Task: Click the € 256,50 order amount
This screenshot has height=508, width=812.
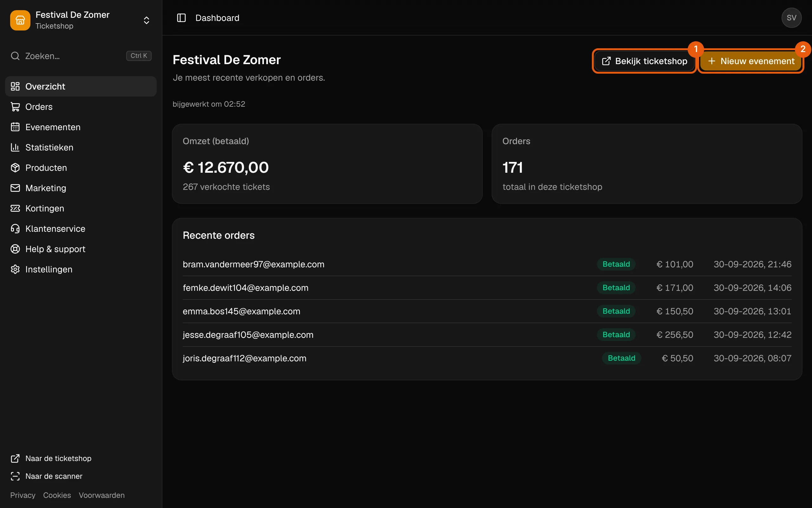Action: [x=675, y=335]
